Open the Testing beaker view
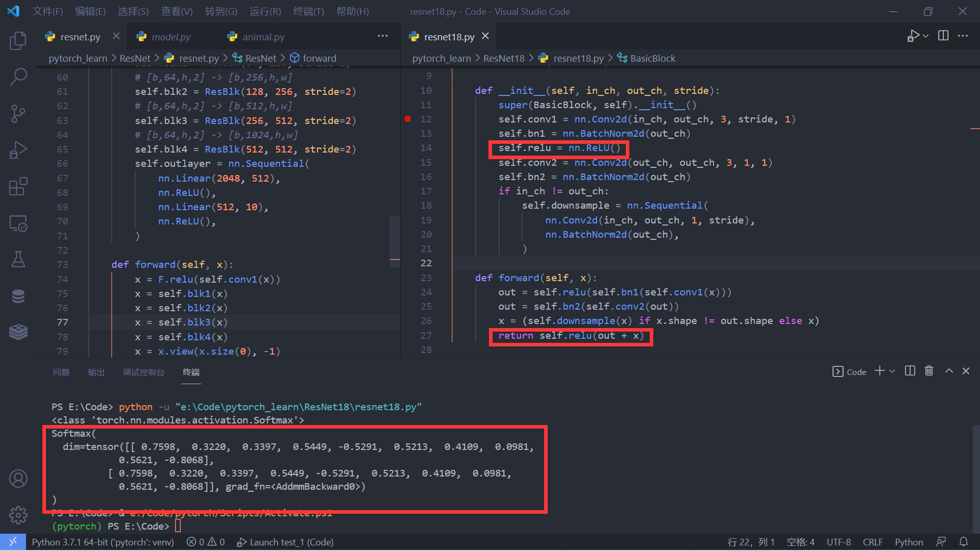The width and height of the screenshot is (980, 551). (x=18, y=260)
